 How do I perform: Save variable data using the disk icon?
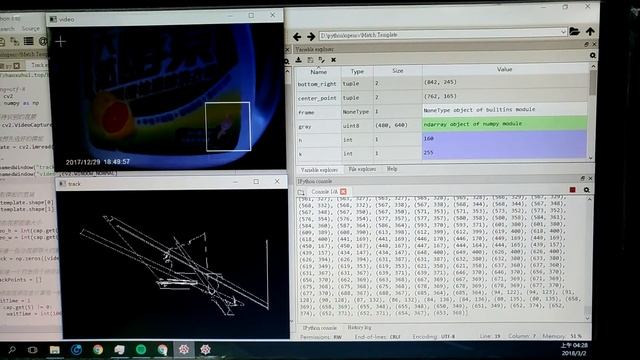click(x=310, y=60)
